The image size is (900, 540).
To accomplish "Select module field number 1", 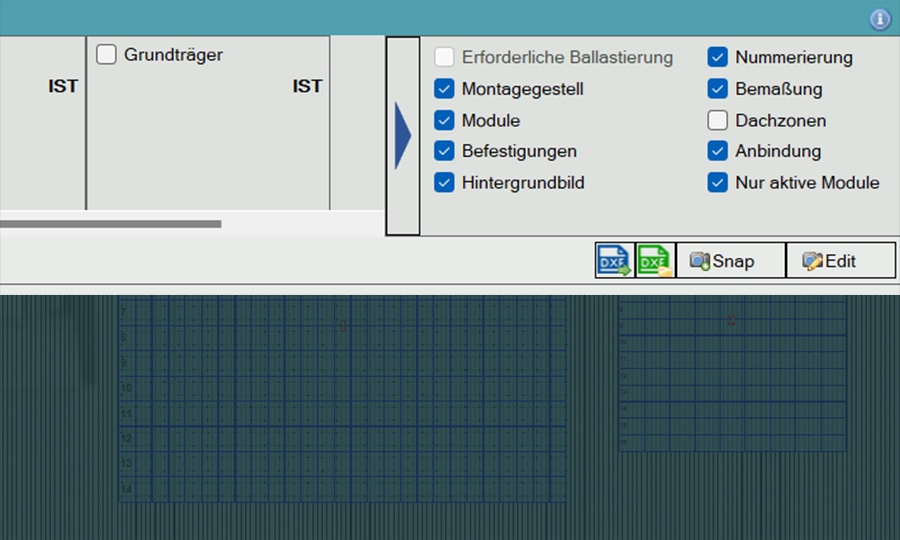I will point(343,399).
